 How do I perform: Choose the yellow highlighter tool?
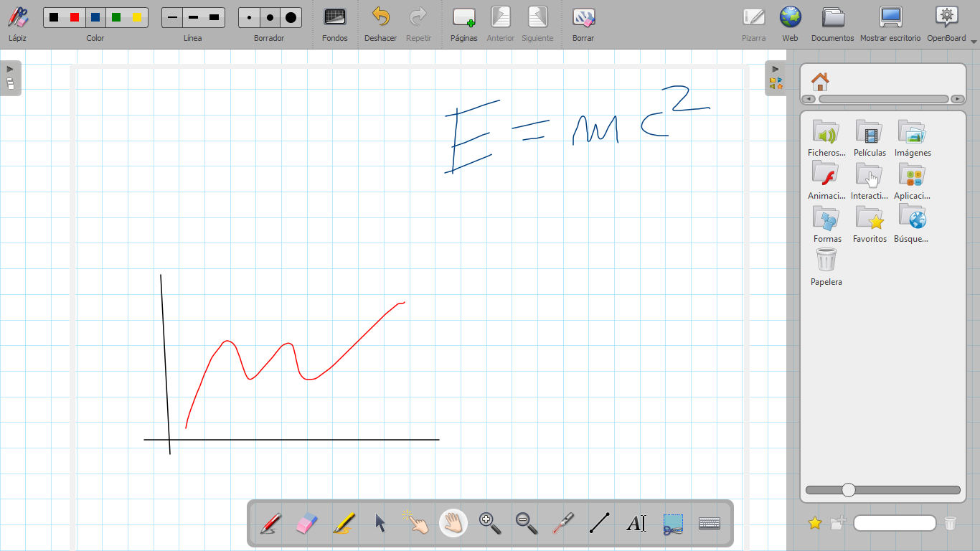(344, 523)
